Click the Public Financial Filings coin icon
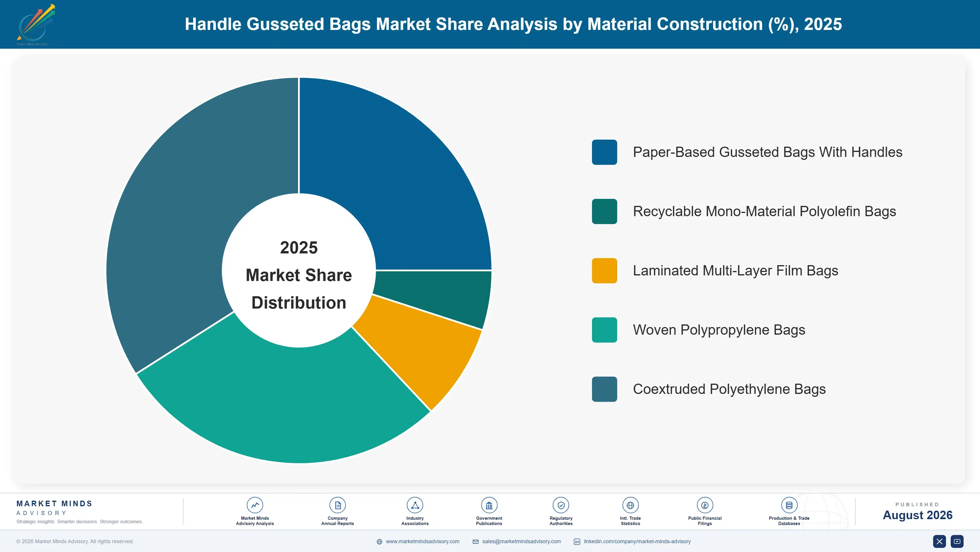Image resolution: width=980 pixels, height=552 pixels. click(705, 505)
